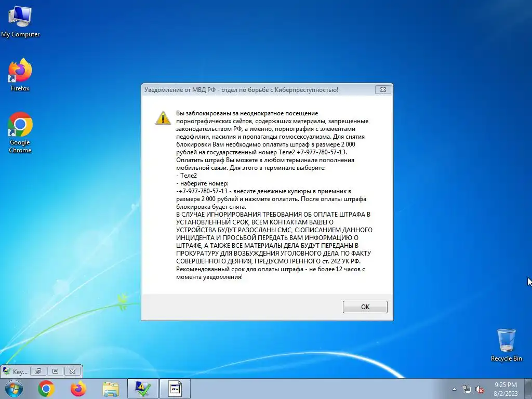Image resolution: width=532 pixels, height=399 pixels.
Task: Select the Google Chrome desktop shortcut
Action: (x=20, y=132)
